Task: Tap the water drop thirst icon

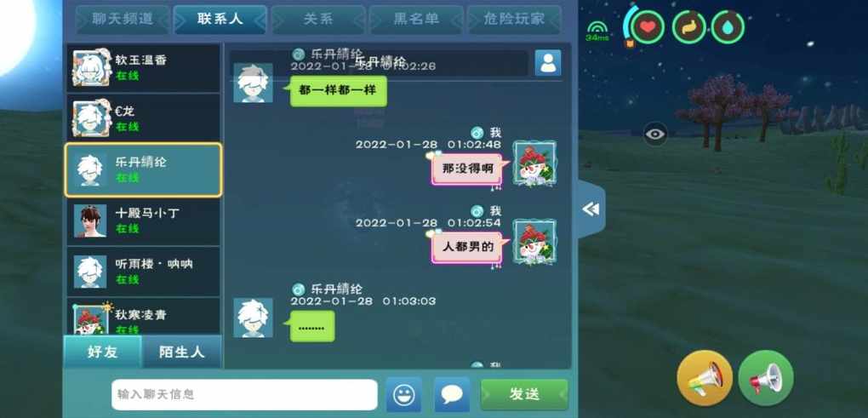Action: [x=728, y=27]
